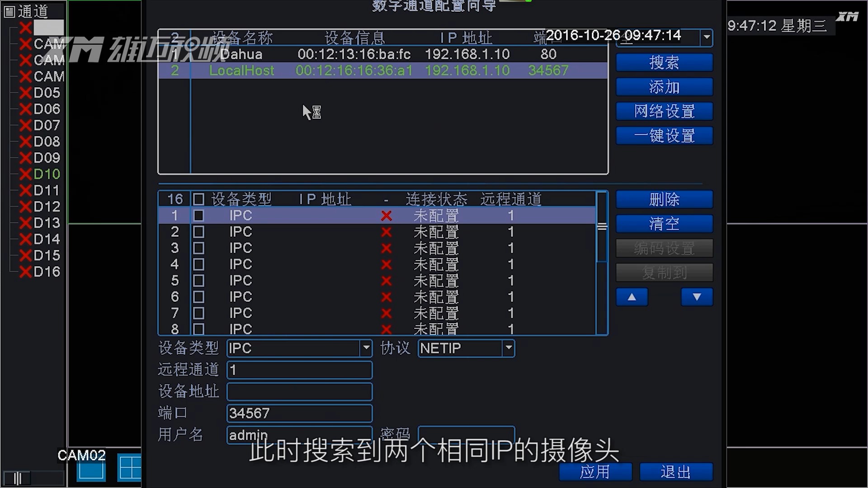Screen dimensions: 868x488
Task: Click the 清空 (Clear) button
Action: (663, 224)
